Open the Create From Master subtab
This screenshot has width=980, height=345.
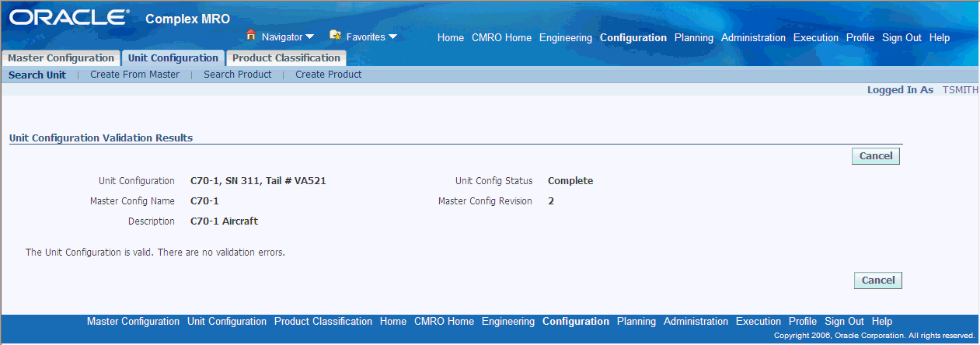(x=134, y=75)
